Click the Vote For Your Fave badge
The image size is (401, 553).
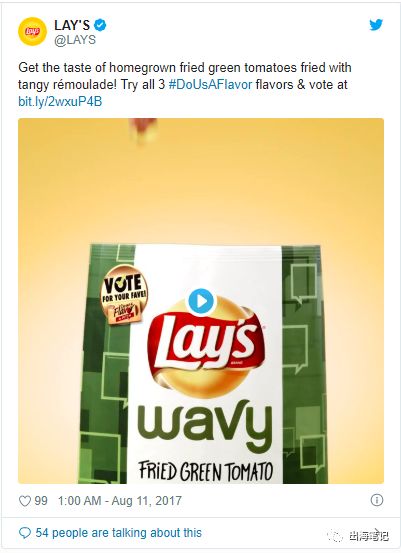(x=124, y=295)
